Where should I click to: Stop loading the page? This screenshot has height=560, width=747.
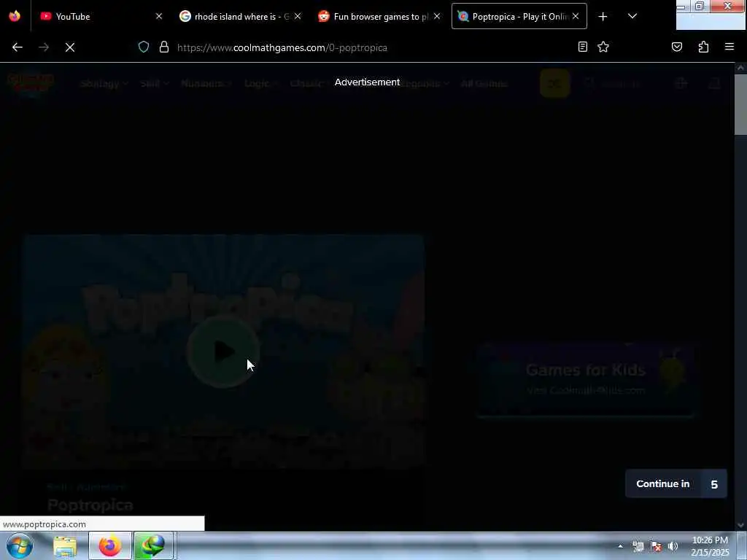[70, 47]
